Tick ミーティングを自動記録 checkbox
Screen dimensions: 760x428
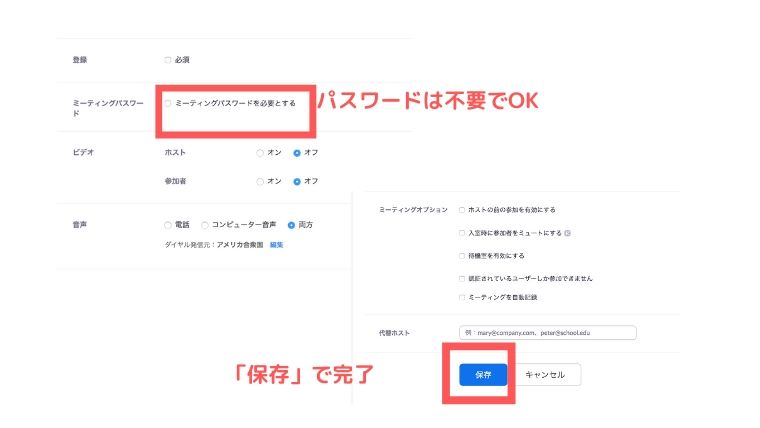461,298
